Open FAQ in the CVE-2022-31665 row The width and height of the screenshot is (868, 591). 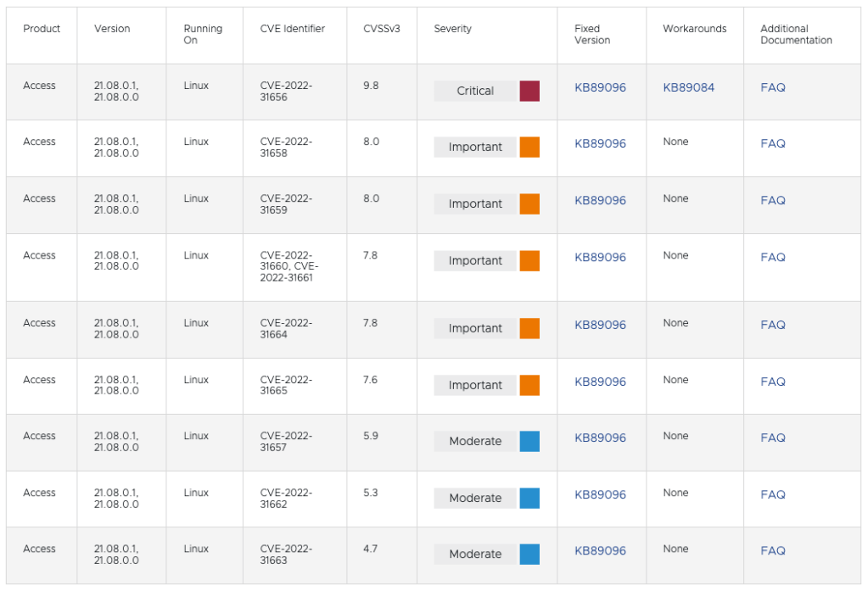[x=772, y=382]
